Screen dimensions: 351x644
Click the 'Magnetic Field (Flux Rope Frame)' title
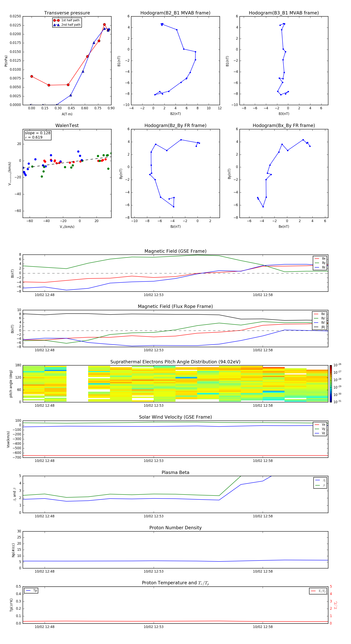click(x=175, y=307)
